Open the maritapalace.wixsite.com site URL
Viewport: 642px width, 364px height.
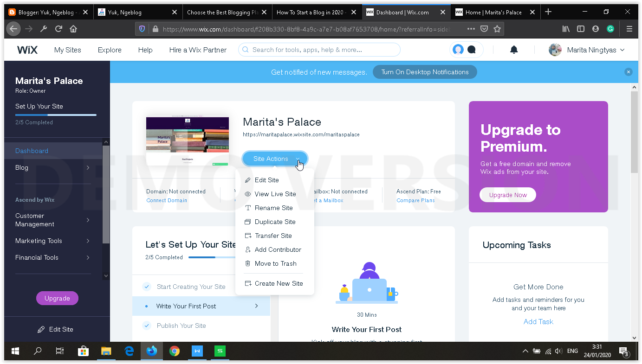[x=301, y=134]
